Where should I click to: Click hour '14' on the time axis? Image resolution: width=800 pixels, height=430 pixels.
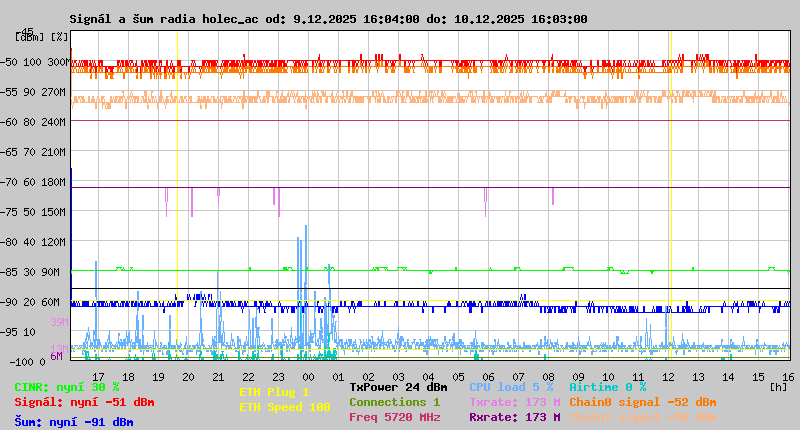728,377
